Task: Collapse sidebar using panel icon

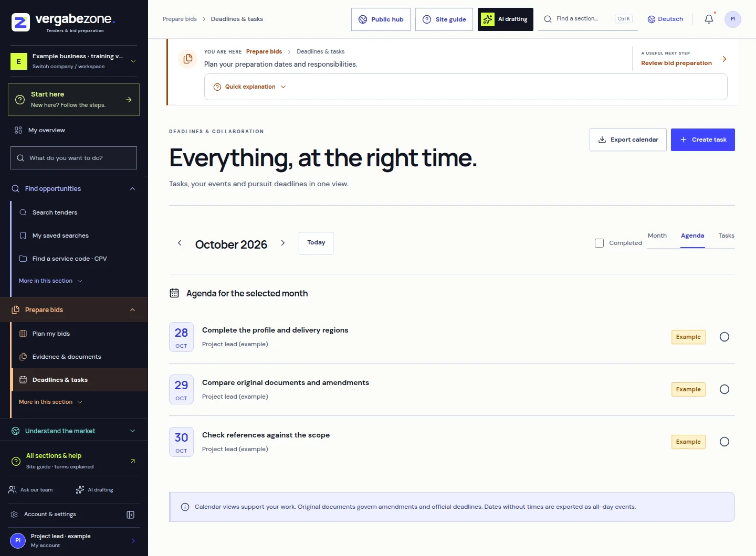Action: coord(131,515)
